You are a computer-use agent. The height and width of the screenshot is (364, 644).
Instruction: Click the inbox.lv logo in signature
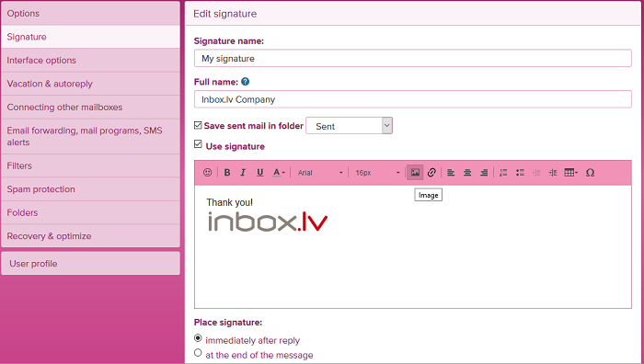tap(268, 222)
